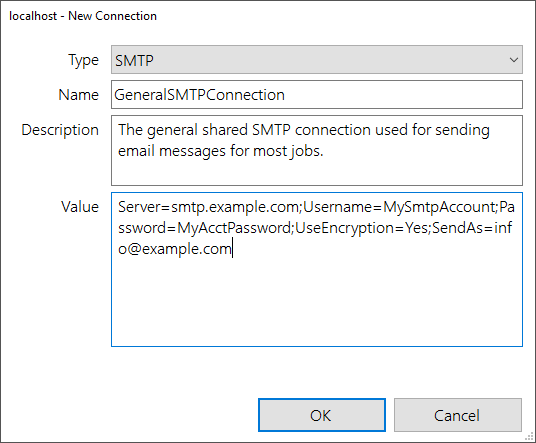The width and height of the screenshot is (536, 443).
Task: Grab the resize grip in dialog corner
Action: click(529, 437)
